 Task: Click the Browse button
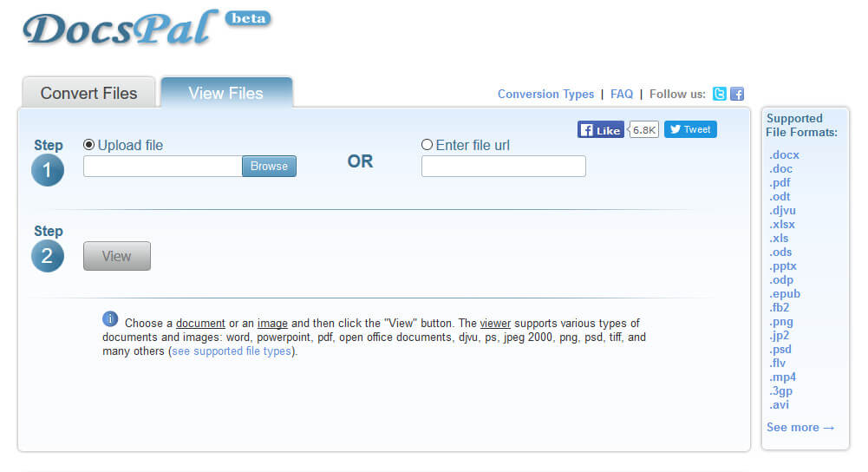tap(269, 167)
